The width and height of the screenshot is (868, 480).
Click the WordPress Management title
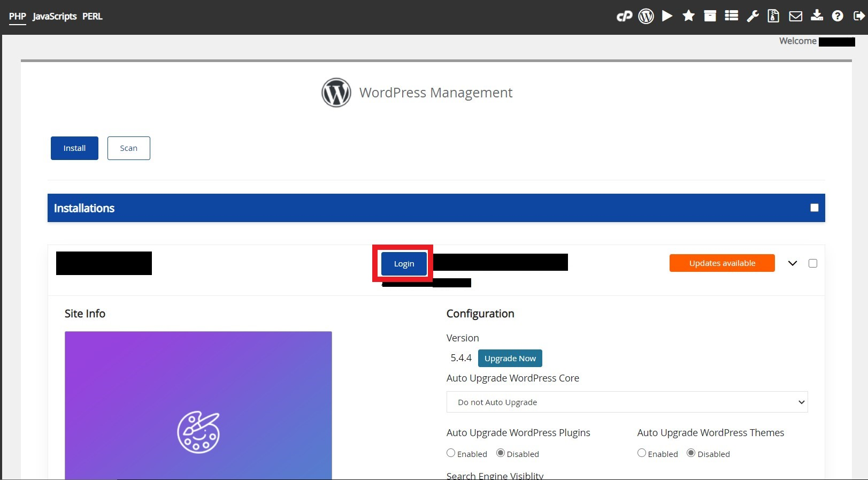point(436,93)
